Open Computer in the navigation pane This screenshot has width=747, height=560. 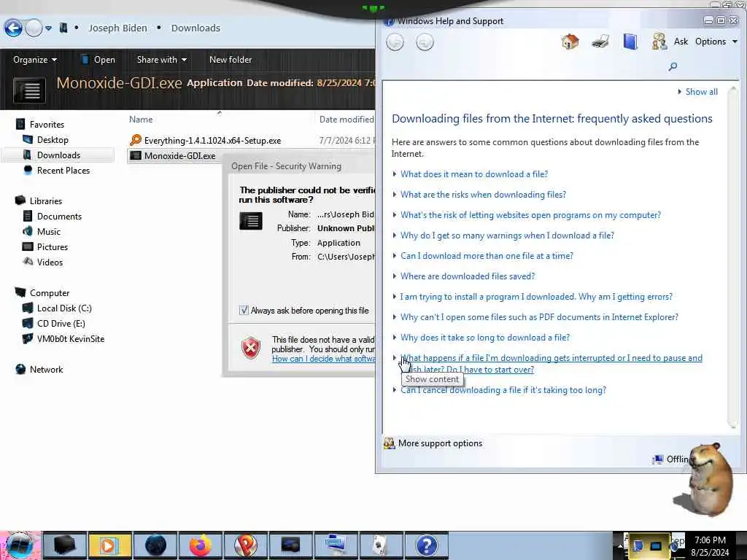50,293
